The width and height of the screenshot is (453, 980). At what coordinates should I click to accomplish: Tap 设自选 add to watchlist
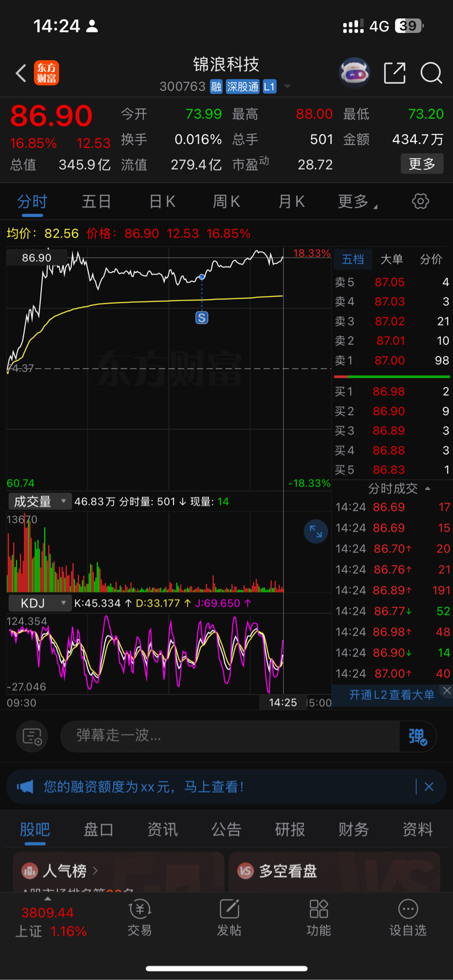[408, 917]
